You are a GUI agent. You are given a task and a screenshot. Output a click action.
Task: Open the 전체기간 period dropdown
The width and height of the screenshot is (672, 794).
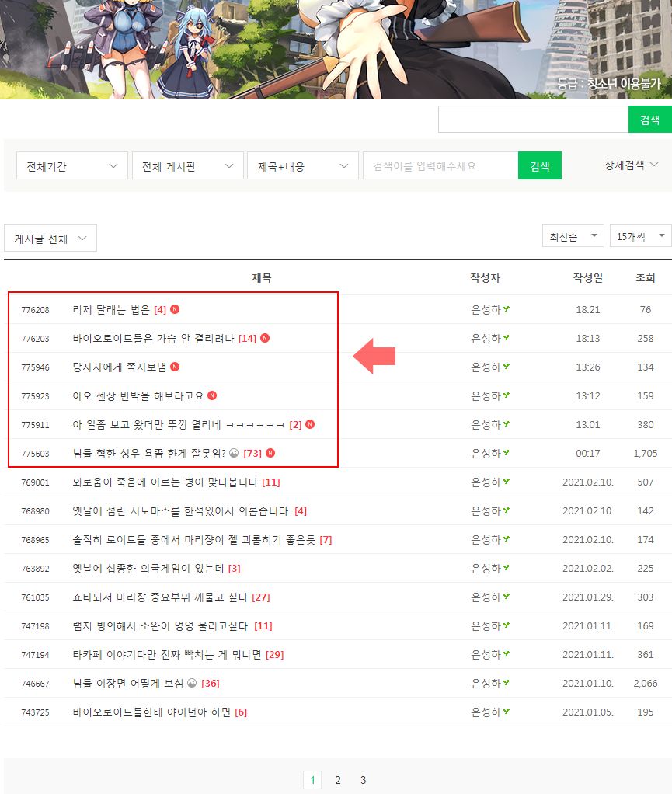71,165
